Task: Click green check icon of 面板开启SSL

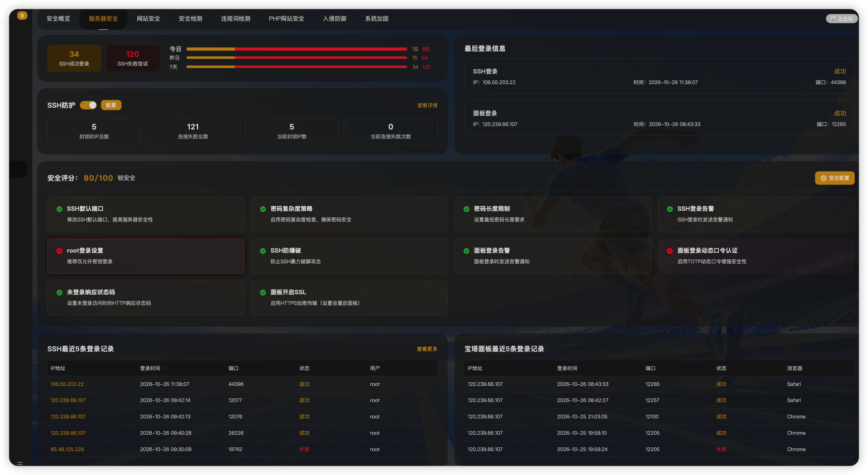Action: pos(263,293)
